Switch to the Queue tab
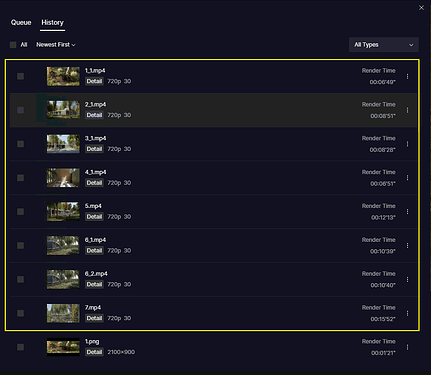Image resolution: width=431 pixels, height=375 pixels. 21,22
